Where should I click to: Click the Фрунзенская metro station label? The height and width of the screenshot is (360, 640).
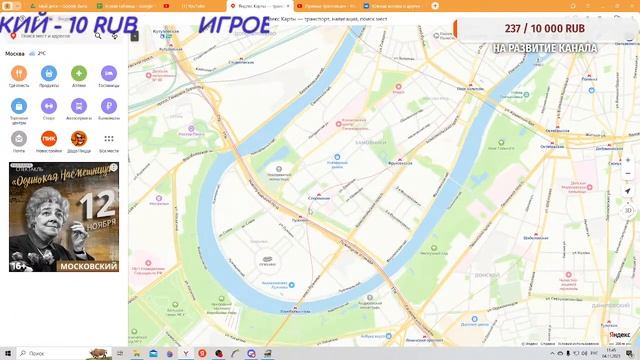point(400,162)
